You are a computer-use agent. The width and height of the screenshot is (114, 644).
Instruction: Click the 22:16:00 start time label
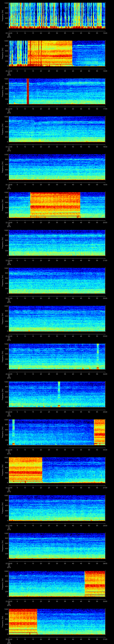point(9,109)
